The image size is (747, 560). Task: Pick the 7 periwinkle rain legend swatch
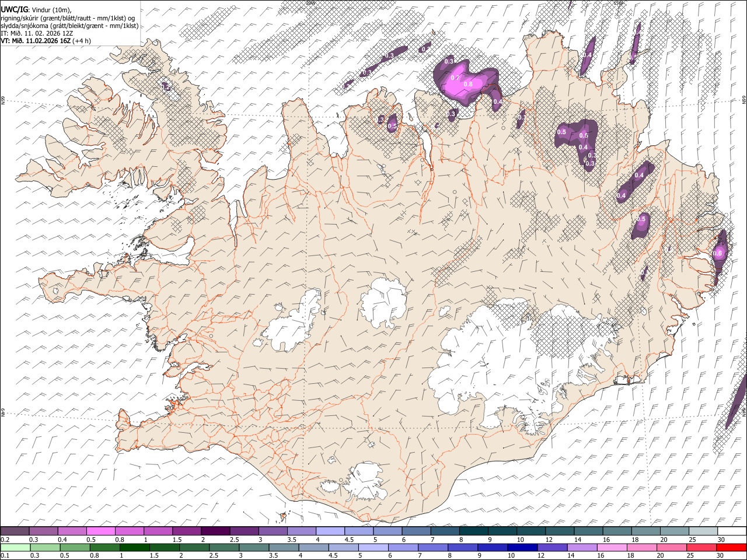click(x=432, y=547)
